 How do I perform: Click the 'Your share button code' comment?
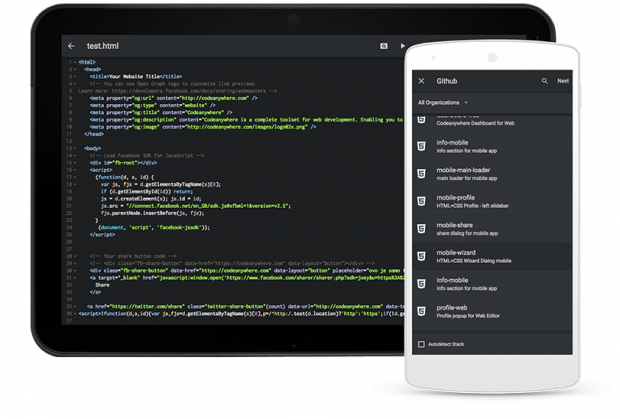click(x=133, y=256)
